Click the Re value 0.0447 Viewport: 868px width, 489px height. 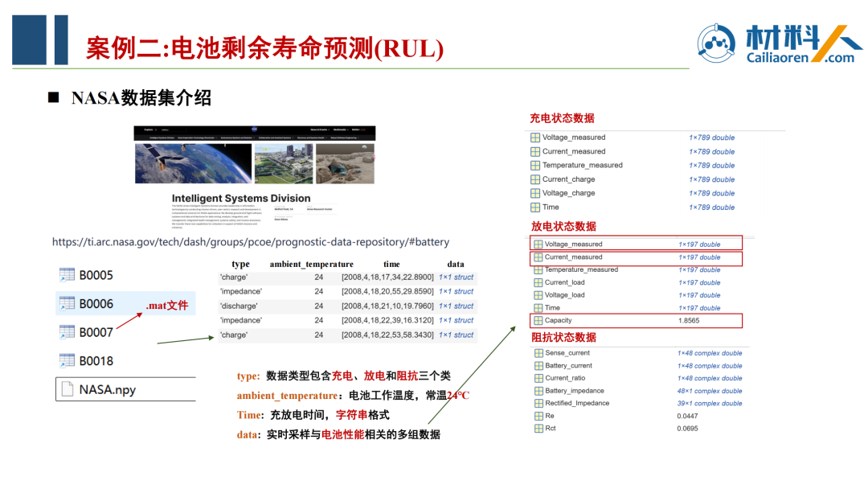[687, 416]
